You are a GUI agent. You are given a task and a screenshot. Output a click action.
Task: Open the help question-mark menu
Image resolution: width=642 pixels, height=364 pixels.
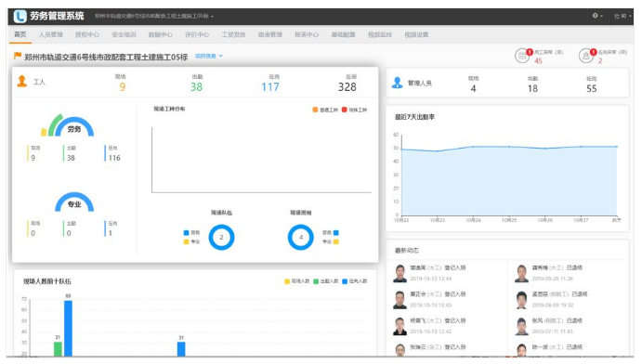597,16
